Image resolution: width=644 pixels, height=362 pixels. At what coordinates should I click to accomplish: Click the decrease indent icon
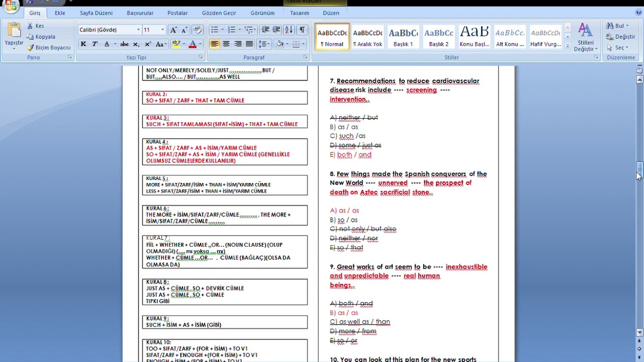point(265,30)
